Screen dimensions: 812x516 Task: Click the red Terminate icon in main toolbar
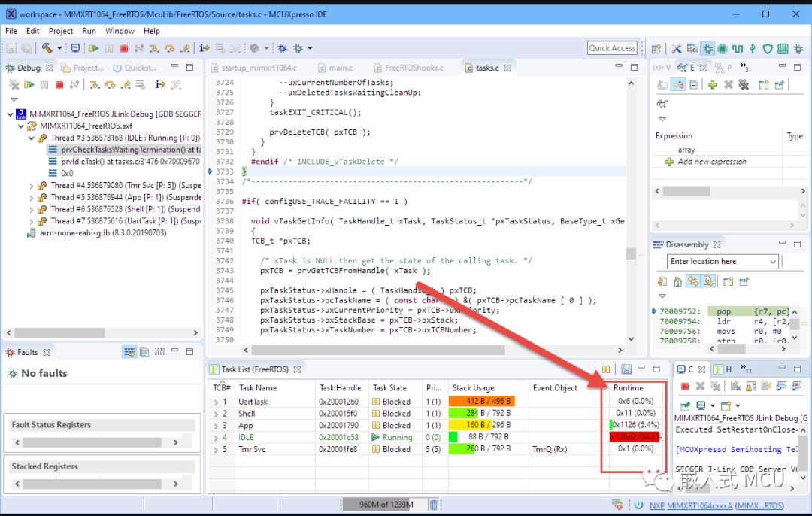pyautogui.click(x=124, y=48)
